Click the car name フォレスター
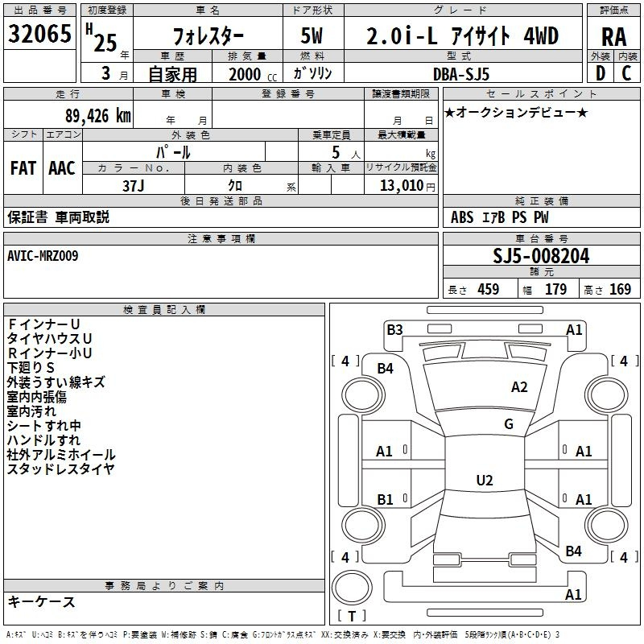 coord(209,36)
